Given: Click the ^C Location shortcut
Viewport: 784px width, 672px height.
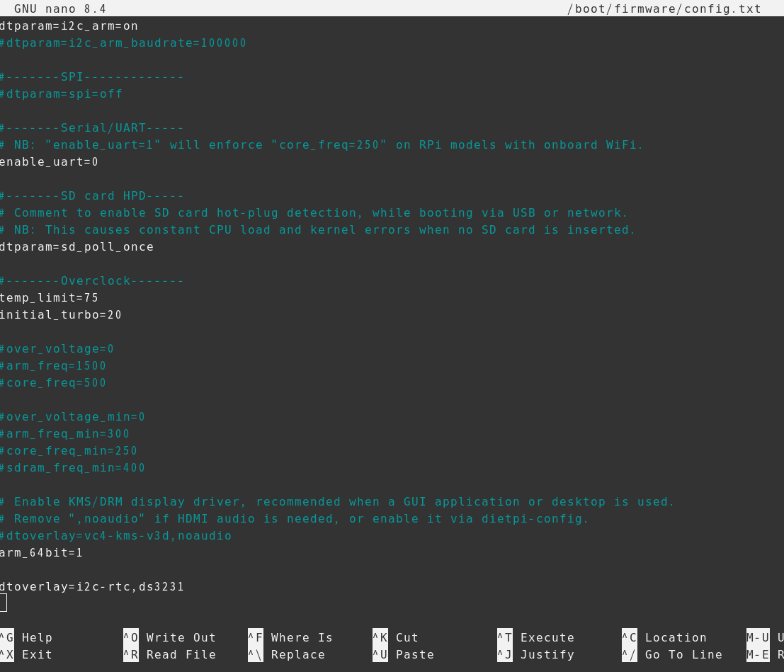Looking at the screenshot, I should [x=664, y=637].
